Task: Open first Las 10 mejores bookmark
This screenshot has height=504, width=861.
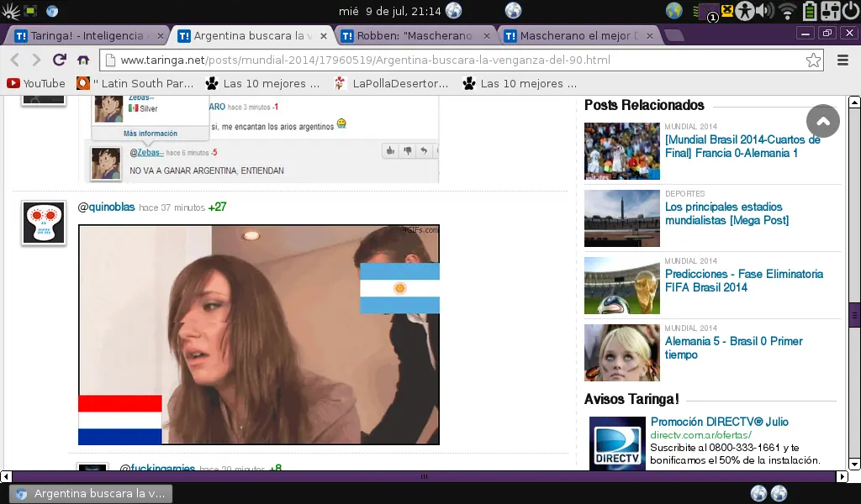Action: point(262,83)
